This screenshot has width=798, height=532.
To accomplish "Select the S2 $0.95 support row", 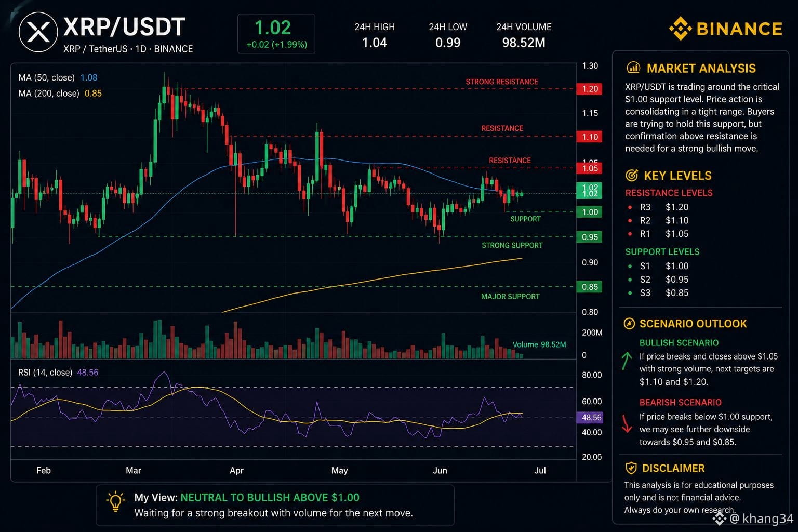I will (x=659, y=280).
